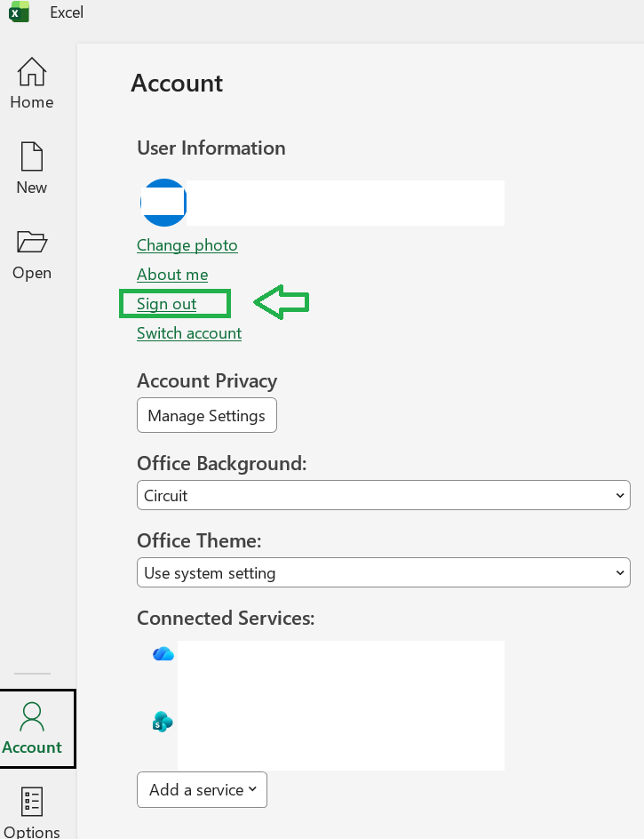Expand the Office Background dropdown

point(384,495)
